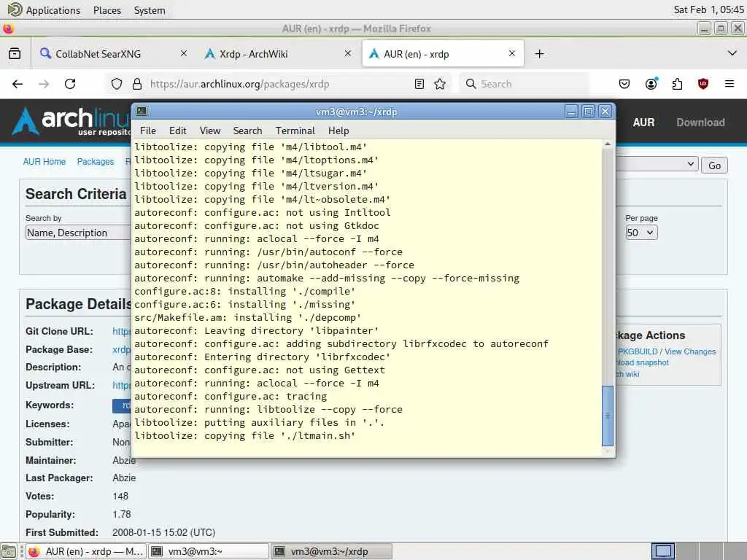Image resolution: width=747 pixels, height=560 pixels.
Task: Click the padlock site info icon
Action: click(137, 84)
